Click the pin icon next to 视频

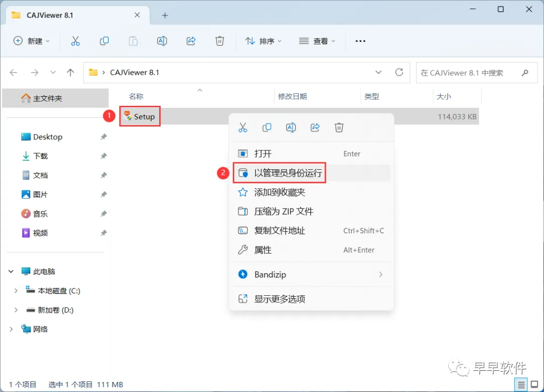[103, 233]
